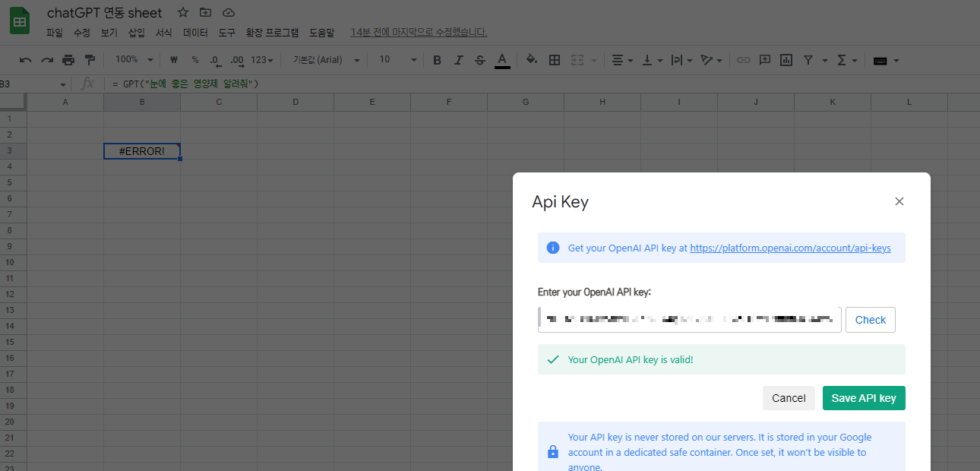Select the Paint format tool
The height and width of the screenshot is (471, 980).
tap(90, 60)
